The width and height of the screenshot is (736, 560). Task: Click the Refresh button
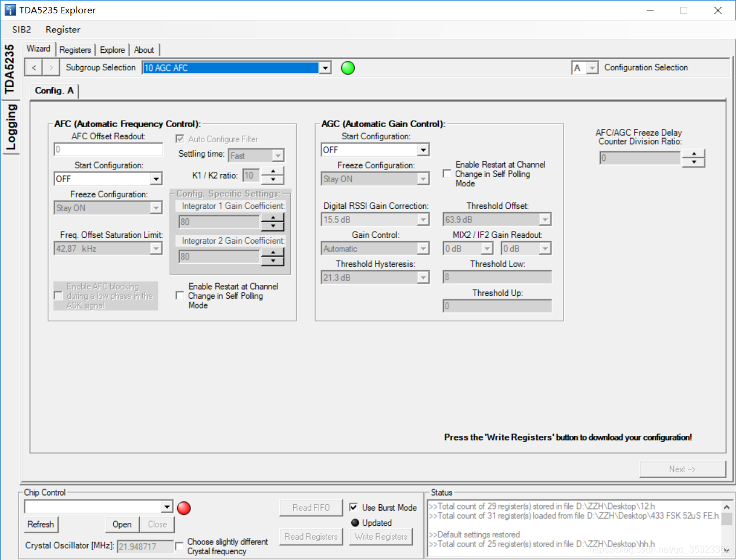[x=41, y=524]
